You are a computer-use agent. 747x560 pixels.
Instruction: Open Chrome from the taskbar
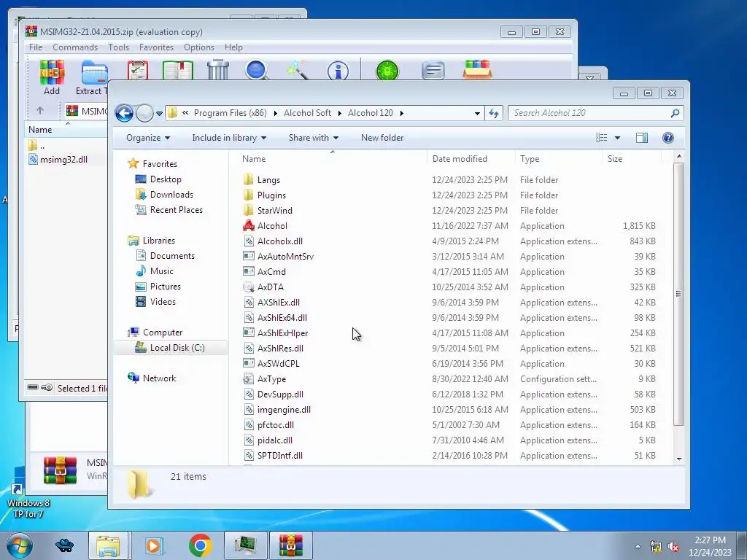coord(200,545)
